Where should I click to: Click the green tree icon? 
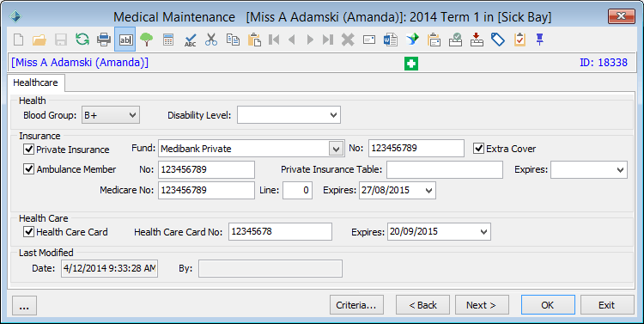(x=147, y=40)
